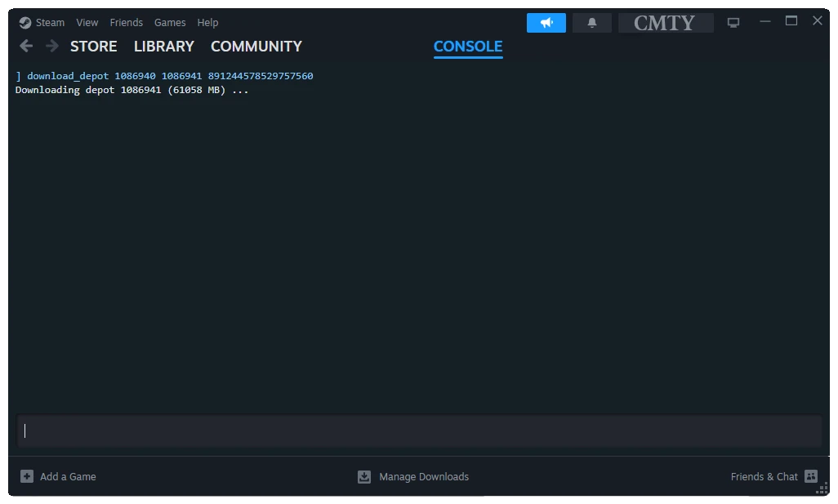Screen dimensions: 838x504
Task: Close the Steam window
Action: pos(817,21)
